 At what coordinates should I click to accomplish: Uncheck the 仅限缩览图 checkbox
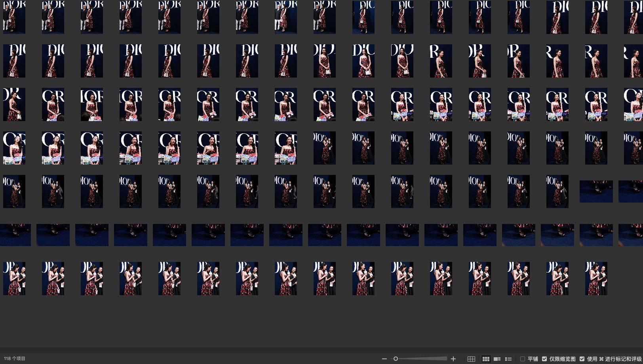click(x=544, y=359)
